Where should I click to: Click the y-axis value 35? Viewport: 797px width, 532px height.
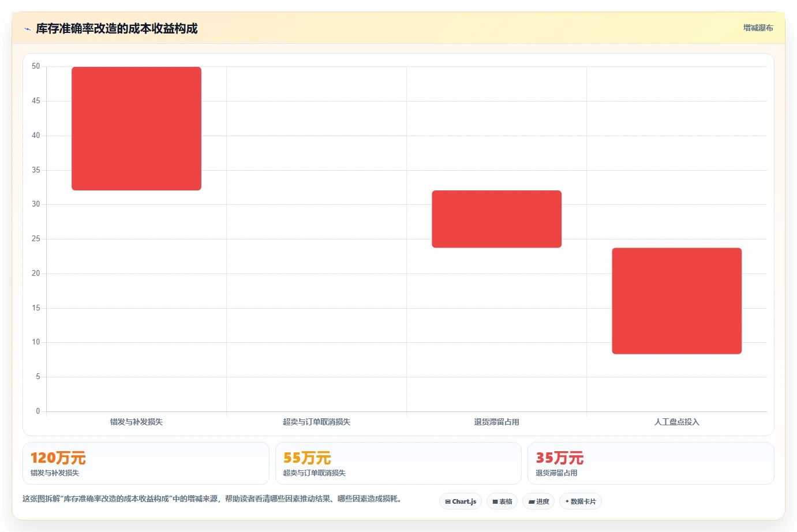point(36,170)
